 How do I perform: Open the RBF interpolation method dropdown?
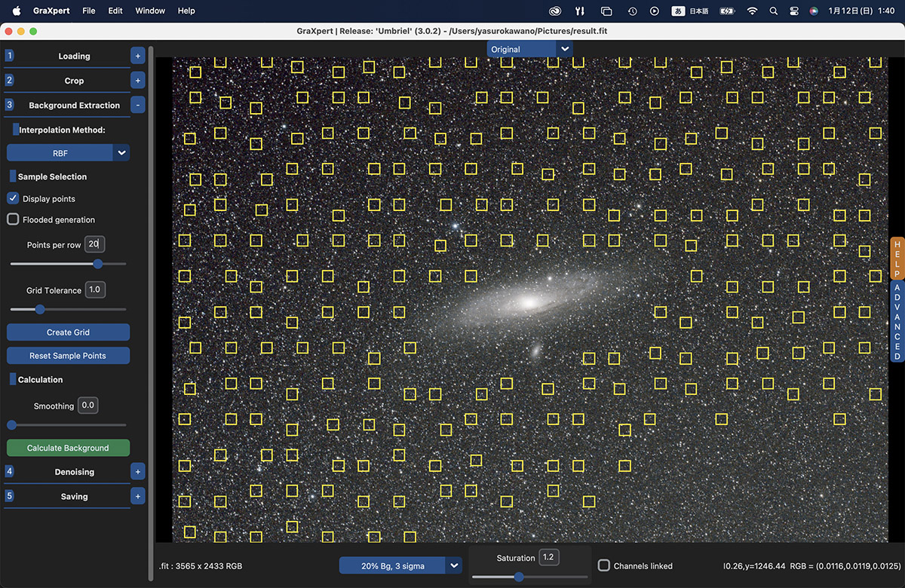[68, 153]
